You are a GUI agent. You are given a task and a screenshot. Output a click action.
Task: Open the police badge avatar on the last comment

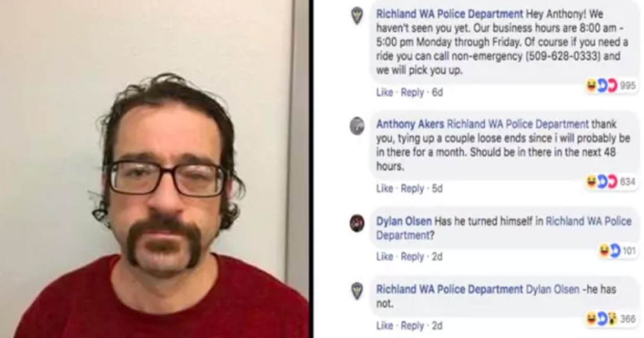[357, 291]
